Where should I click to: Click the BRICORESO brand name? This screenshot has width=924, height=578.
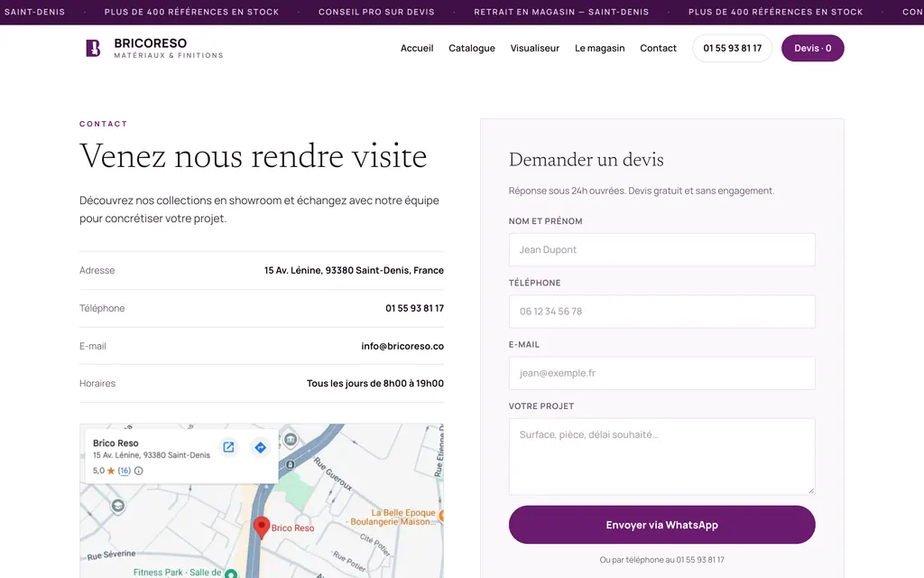(151, 43)
